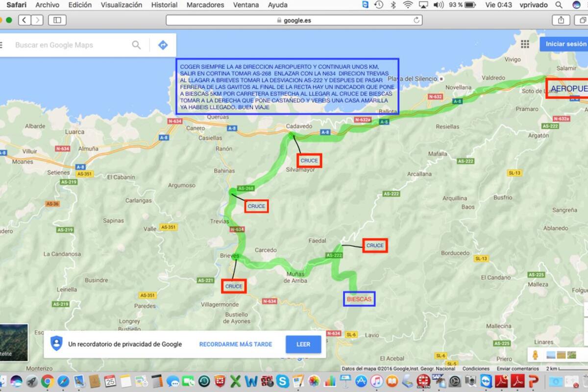This screenshot has width=588, height=392.
Task: Click the Luarca town label on map
Action: [x=74, y=131]
